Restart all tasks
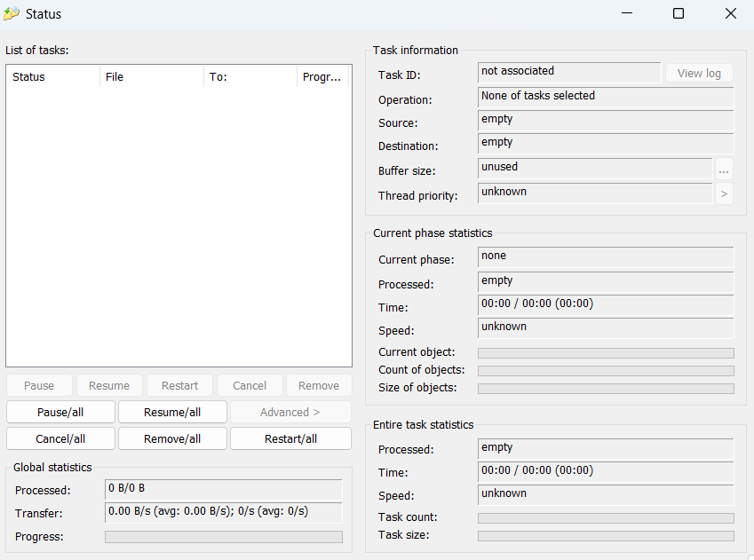 click(x=290, y=438)
